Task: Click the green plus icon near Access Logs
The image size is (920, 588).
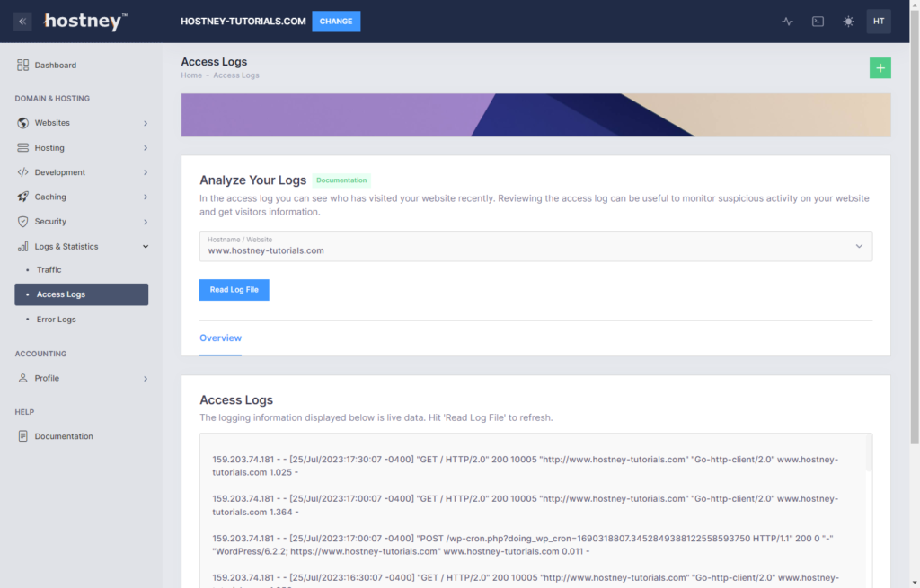Action: (880, 67)
